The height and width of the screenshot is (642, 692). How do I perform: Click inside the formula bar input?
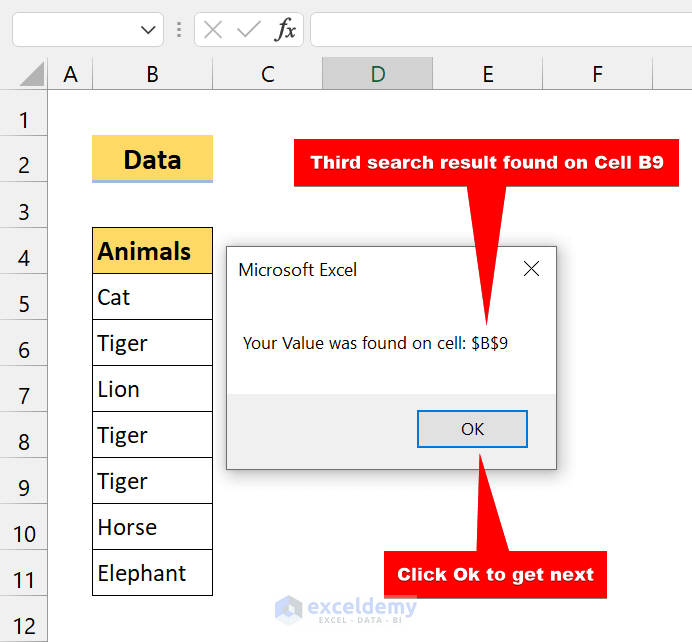click(500, 30)
